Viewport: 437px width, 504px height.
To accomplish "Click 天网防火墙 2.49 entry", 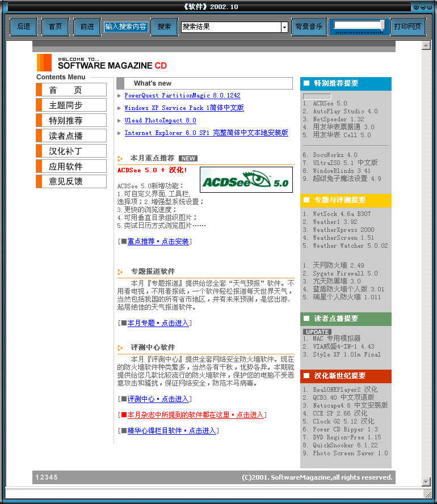I will click(338, 265).
